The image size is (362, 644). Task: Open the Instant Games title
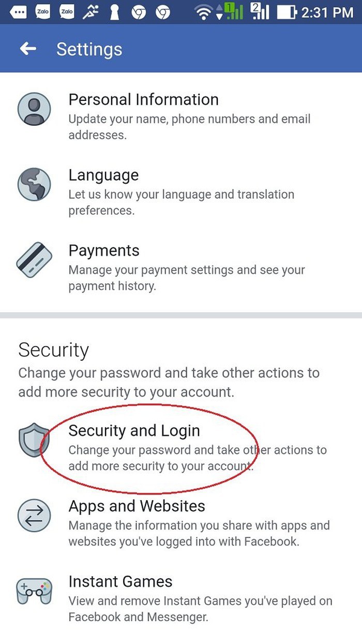pos(120,581)
